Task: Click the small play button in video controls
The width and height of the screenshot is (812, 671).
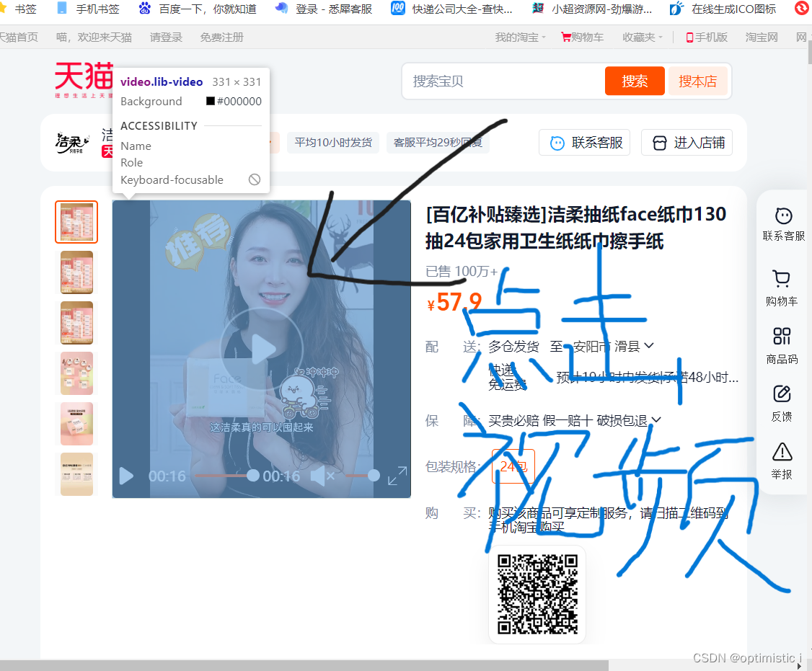Action: click(126, 476)
